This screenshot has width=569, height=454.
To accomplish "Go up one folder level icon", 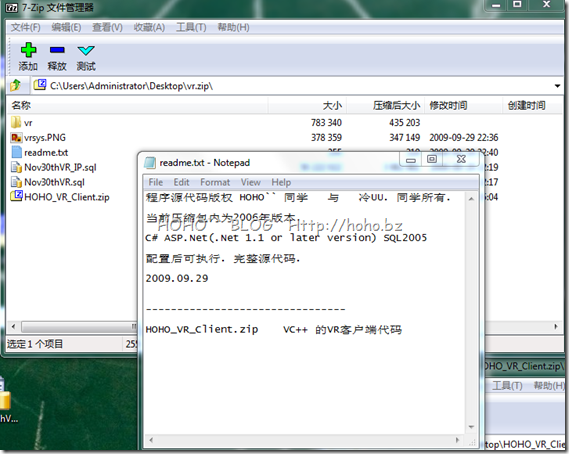I will point(16,86).
